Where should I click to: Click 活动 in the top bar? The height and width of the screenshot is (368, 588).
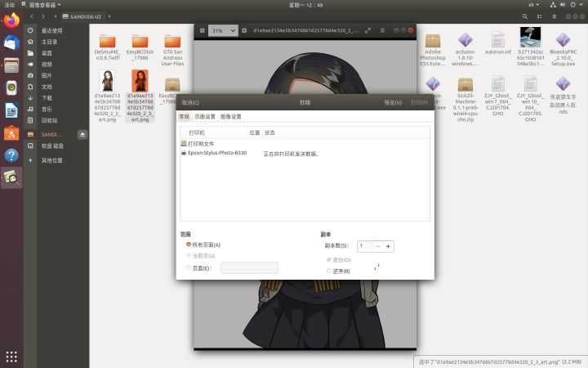[9, 5]
